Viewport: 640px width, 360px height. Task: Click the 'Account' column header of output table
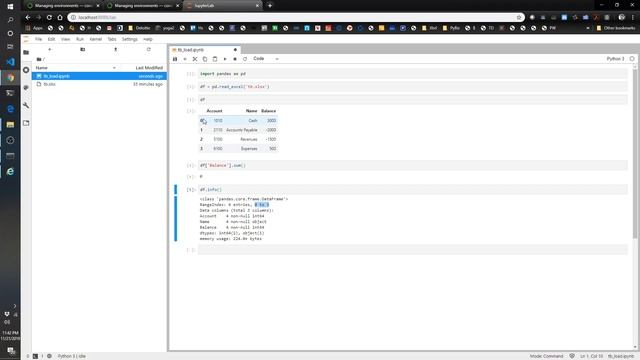pyautogui.click(x=214, y=111)
